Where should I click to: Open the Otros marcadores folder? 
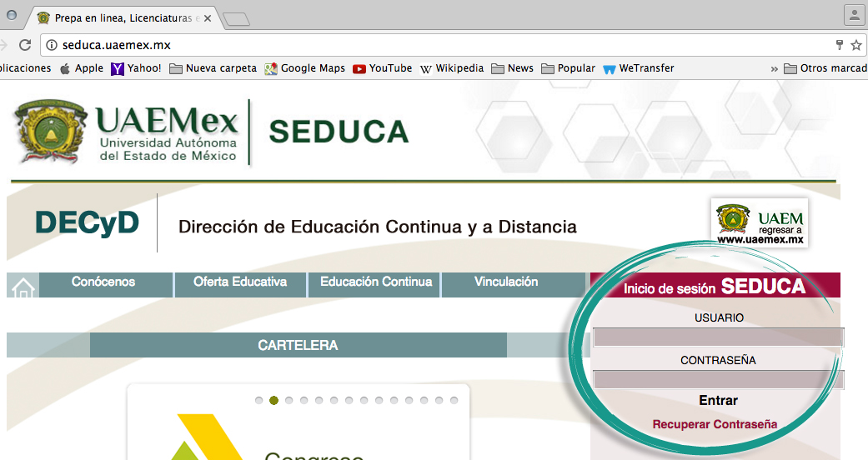[x=826, y=68]
